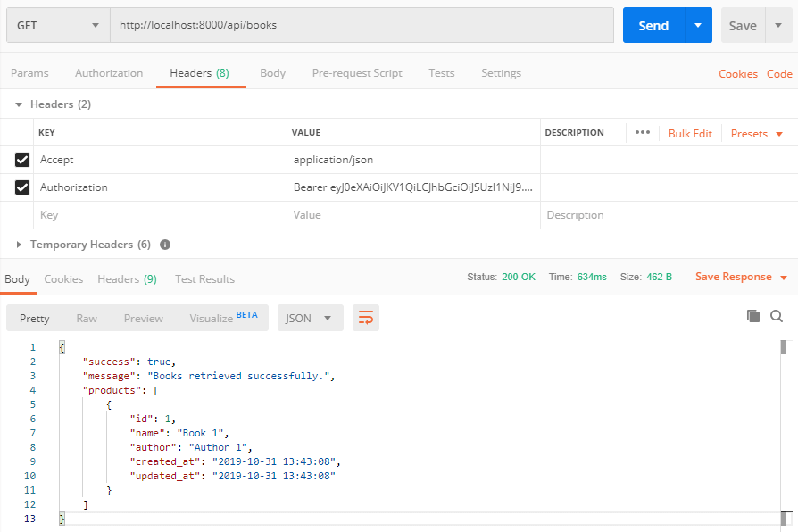Click the "Author 1" value in response
Image resolution: width=798 pixels, height=532 pixels.
pyautogui.click(x=218, y=447)
